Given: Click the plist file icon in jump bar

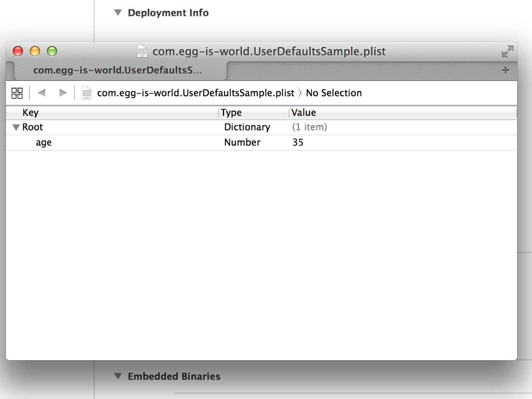Looking at the screenshot, I should (87, 93).
